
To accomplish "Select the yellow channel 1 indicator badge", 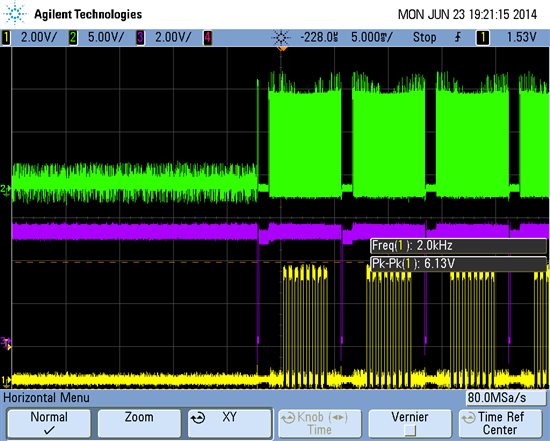I will [x=6, y=38].
